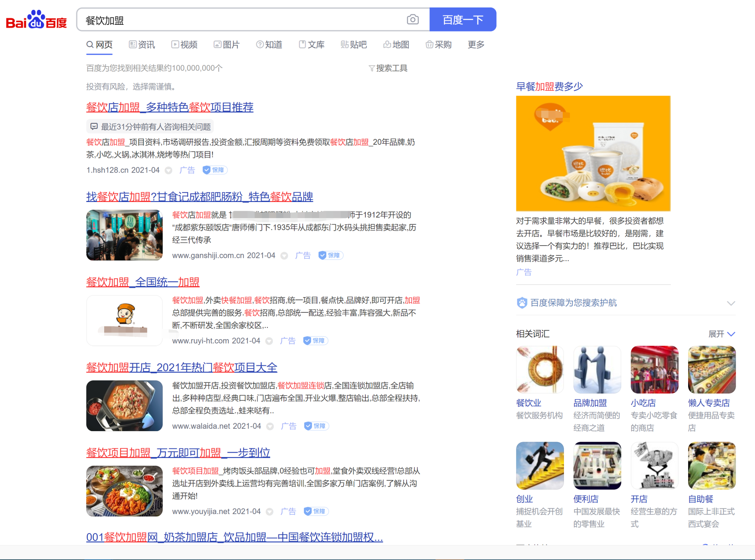Click 保障 badge on ruyi-ht.com result
The height and width of the screenshot is (560, 755).
pyautogui.click(x=315, y=341)
